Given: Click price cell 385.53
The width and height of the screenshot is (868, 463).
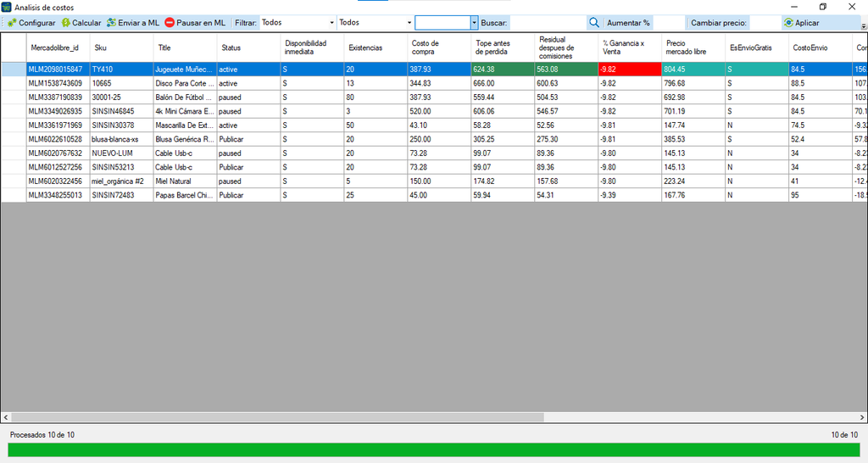Looking at the screenshot, I should (693, 139).
